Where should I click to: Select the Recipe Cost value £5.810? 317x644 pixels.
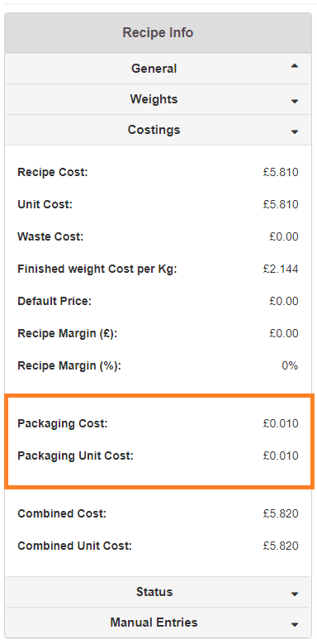[281, 172]
